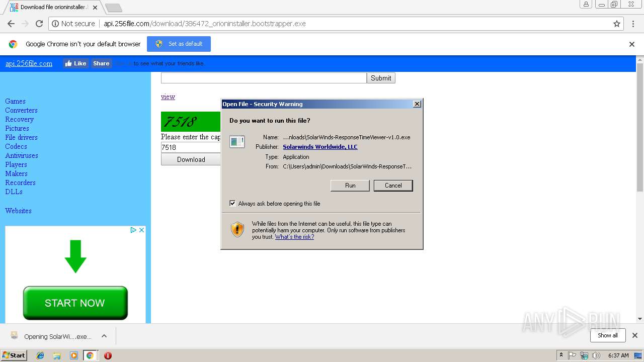The height and width of the screenshot is (362, 644).
Task: Open the api.256file.com header link
Action: coord(29,63)
